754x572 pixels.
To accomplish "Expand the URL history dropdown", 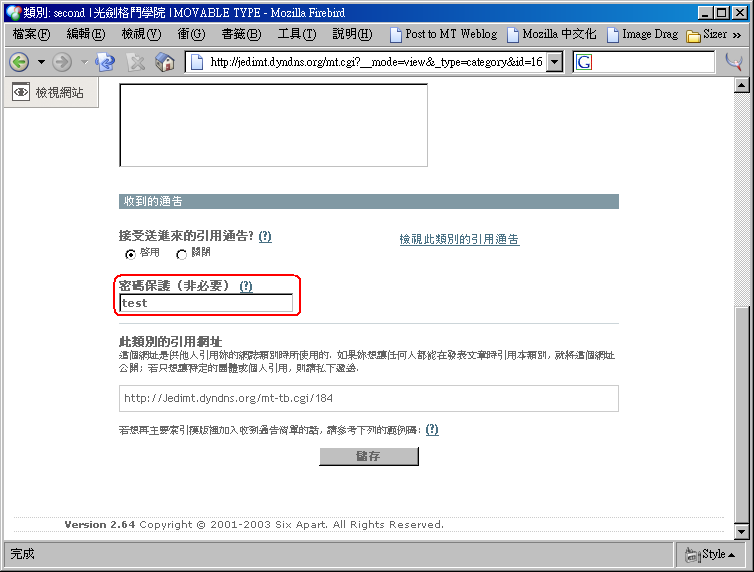I will [555, 62].
